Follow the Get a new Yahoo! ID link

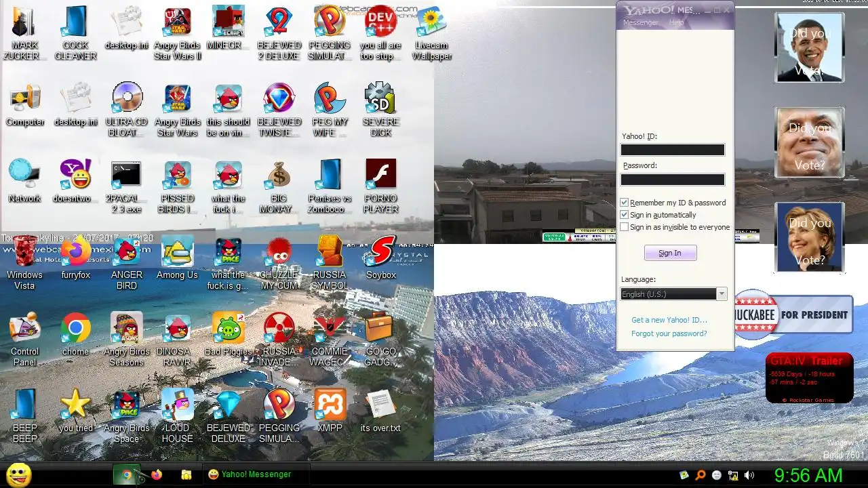click(669, 320)
